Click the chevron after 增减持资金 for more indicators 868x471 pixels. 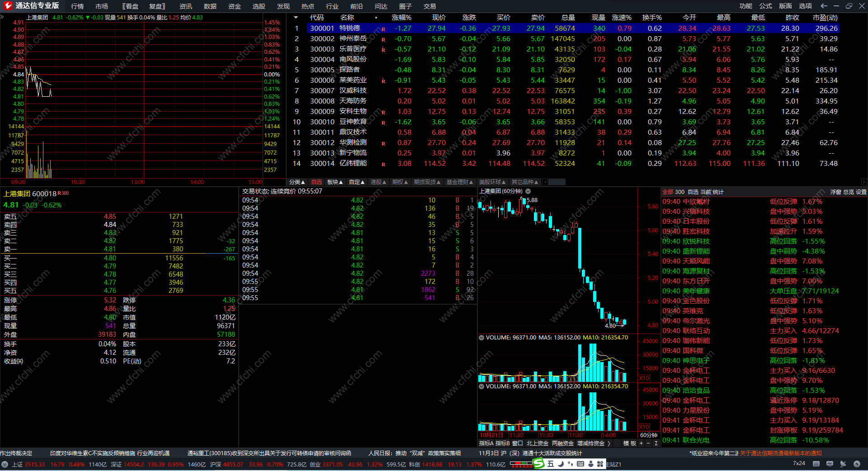pyautogui.click(x=609, y=443)
